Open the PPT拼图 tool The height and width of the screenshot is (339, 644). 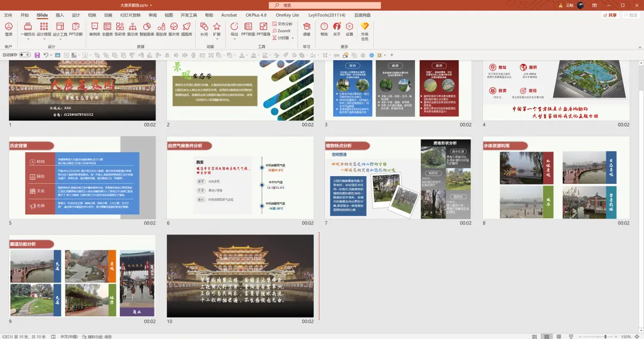[248, 29]
